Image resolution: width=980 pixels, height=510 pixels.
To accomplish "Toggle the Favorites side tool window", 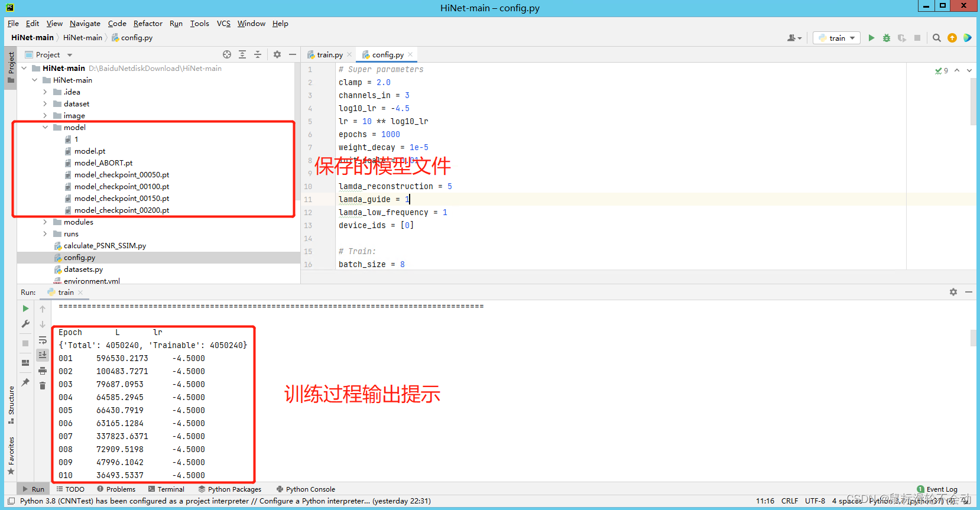I will coord(11,456).
